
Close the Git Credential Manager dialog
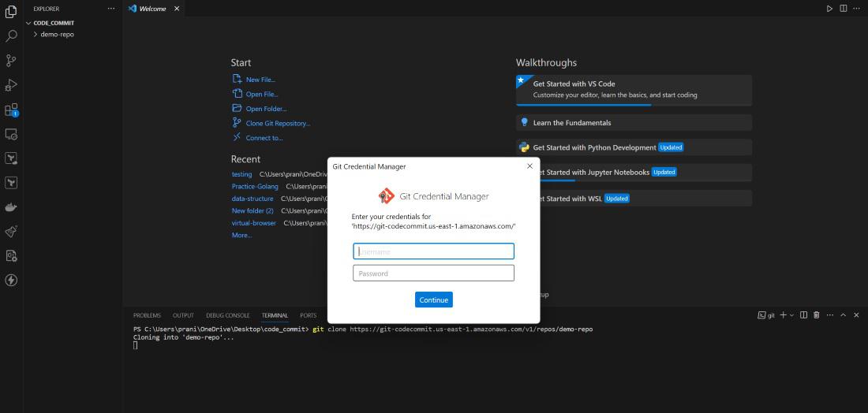[529, 166]
